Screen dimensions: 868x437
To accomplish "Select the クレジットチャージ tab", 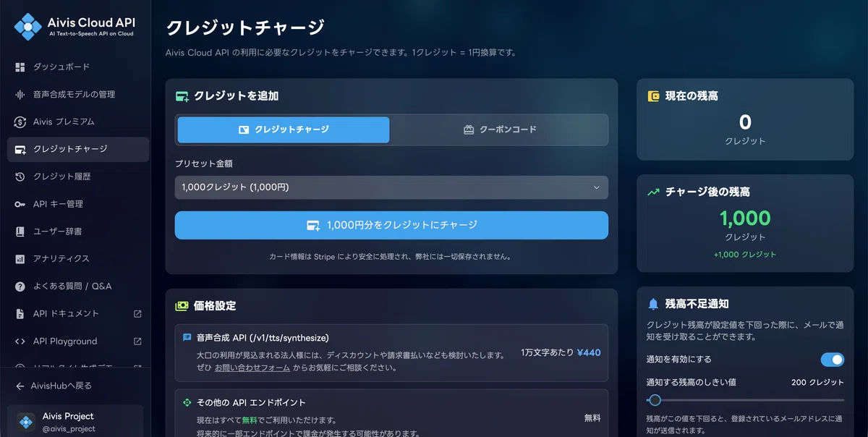I will coord(284,130).
